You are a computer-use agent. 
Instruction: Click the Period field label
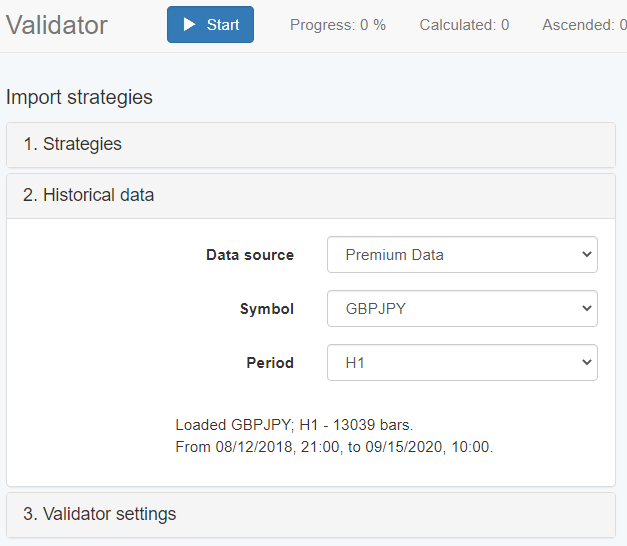(x=270, y=363)
